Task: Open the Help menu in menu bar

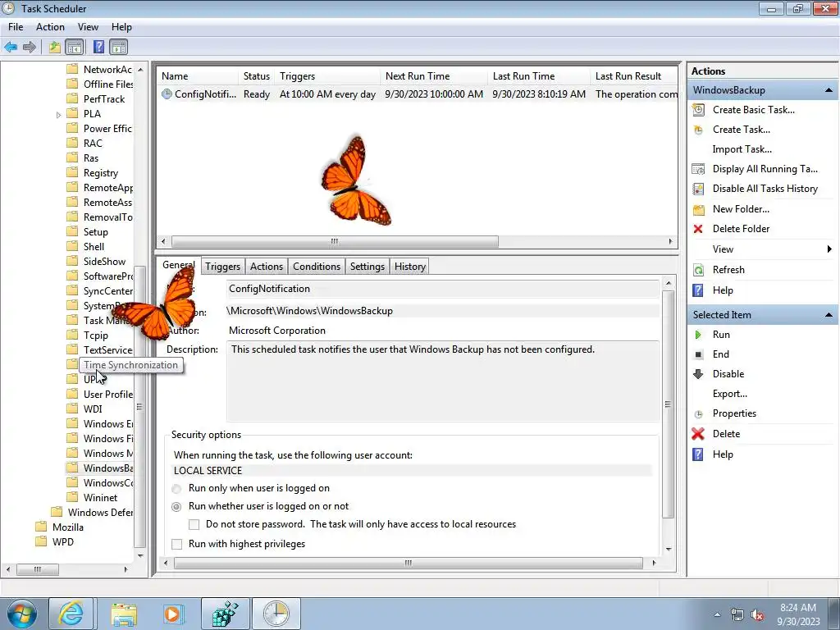Action: (121, 27)
